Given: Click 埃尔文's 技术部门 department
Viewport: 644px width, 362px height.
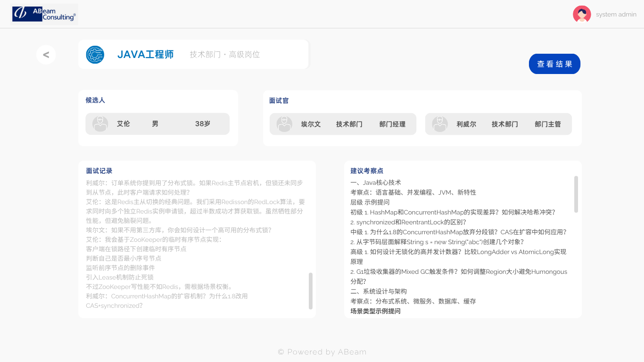Looking at the screenshot, I should (349, 124).
